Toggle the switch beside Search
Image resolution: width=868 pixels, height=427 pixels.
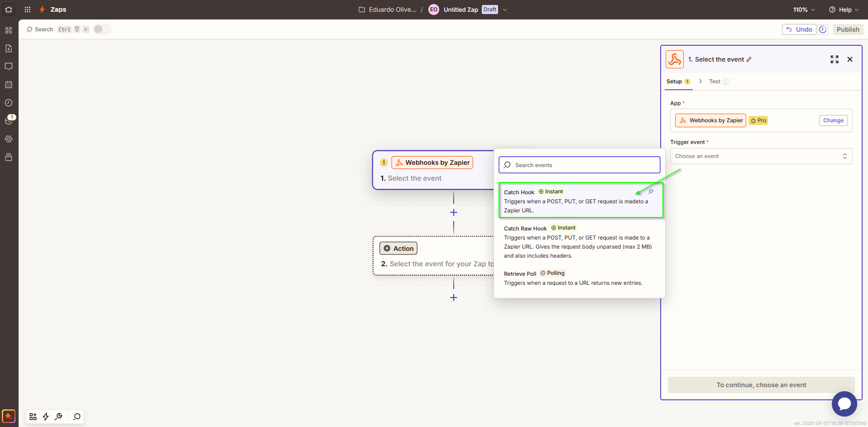pyautogui.click(x=102, y=29)
